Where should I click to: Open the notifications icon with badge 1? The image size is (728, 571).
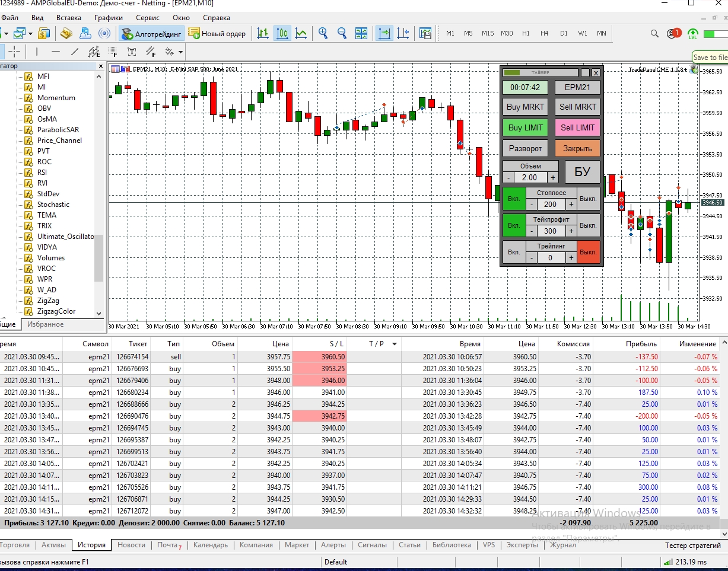[673, 34]
